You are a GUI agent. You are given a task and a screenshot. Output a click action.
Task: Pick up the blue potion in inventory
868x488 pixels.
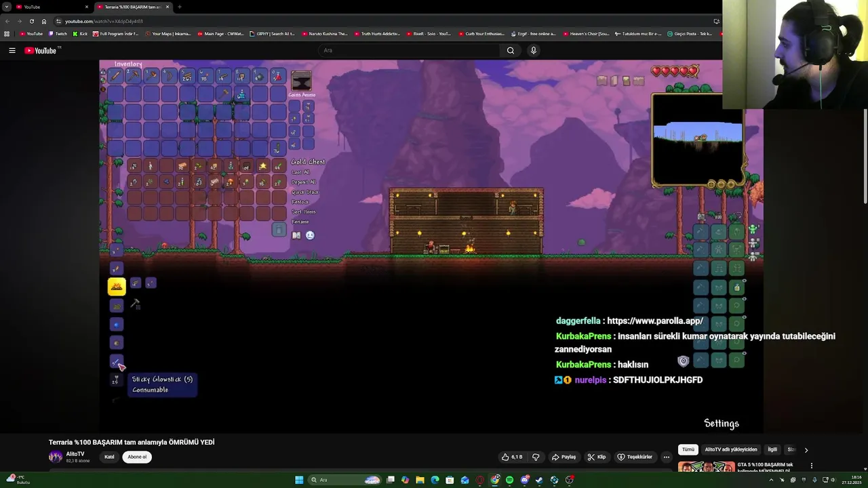click(241, 94)
